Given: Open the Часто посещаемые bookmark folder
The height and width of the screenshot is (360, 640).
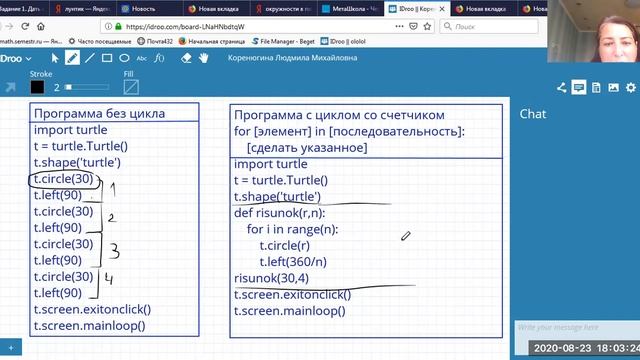Looking at the screenshot, I should (x=100, y=41).
